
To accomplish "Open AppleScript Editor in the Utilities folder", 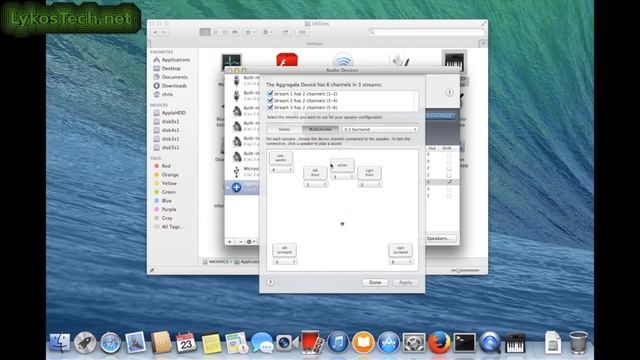I will (398, 60).
